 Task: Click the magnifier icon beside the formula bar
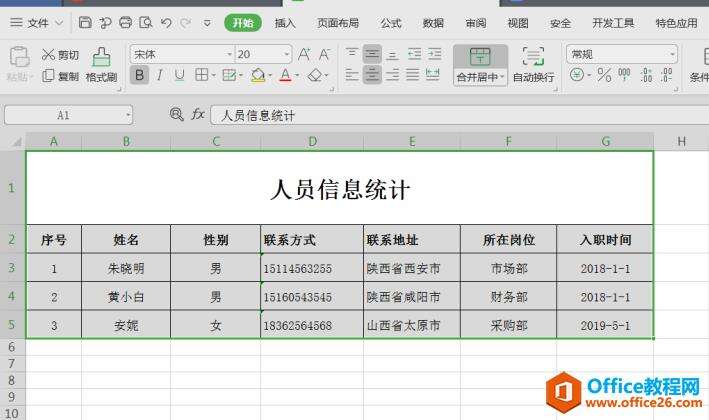click(176, 114)
